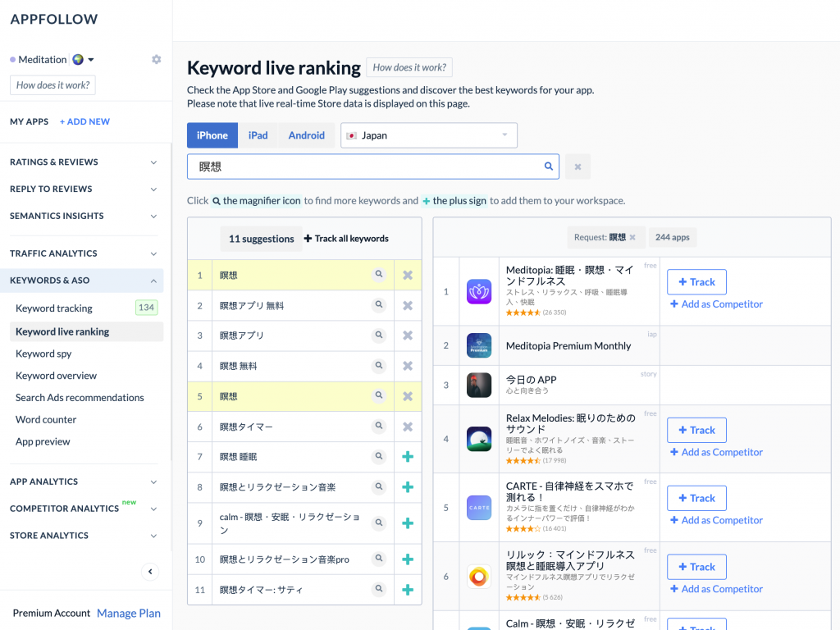Screen dimensions: 840x630
Task: Open workspace settings gear icon
Action: coord(156,59)
